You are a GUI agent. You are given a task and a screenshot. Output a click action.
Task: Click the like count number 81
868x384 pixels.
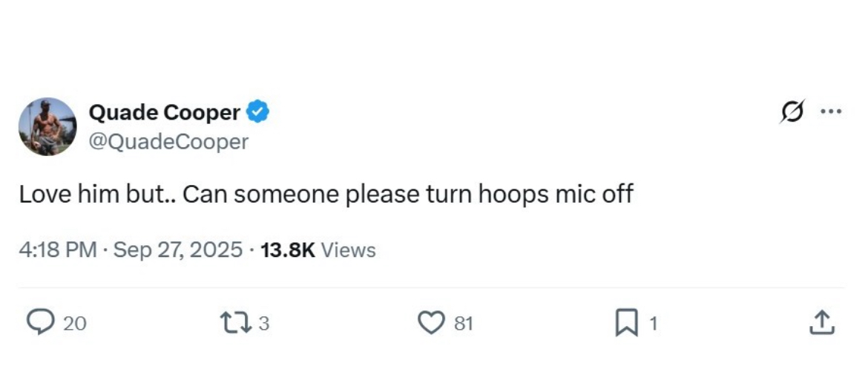pos(463,323)
